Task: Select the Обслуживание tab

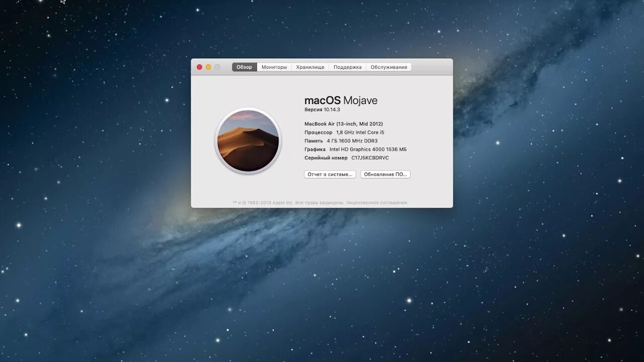Action: 389,67
